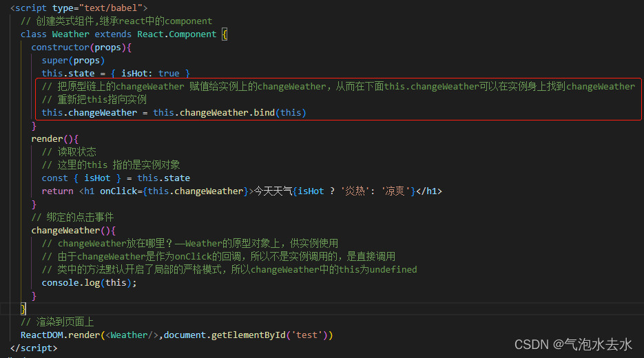
Task: Click the 'render(){' method declaration
Action: click(54, 139)
